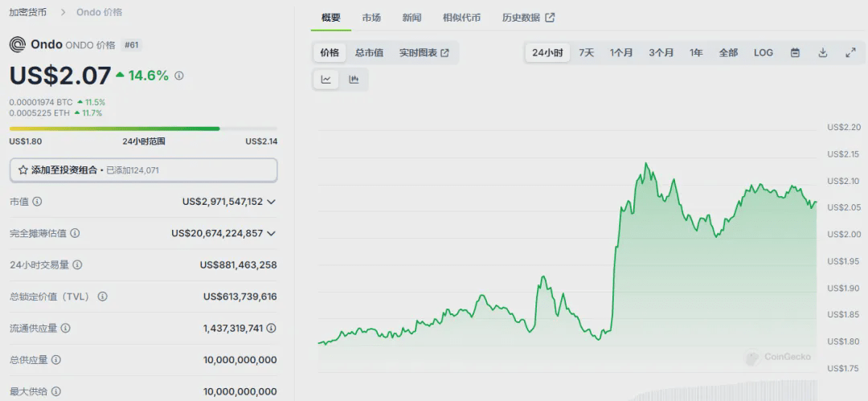Viewport: 868px width, 401px height.
Task: Open the calendar date range picker
Action: 795,52
